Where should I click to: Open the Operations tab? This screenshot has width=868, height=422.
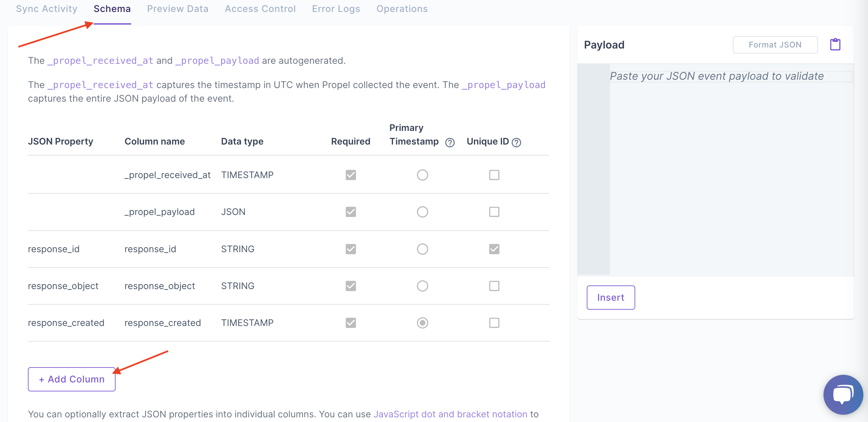(402, 9)
